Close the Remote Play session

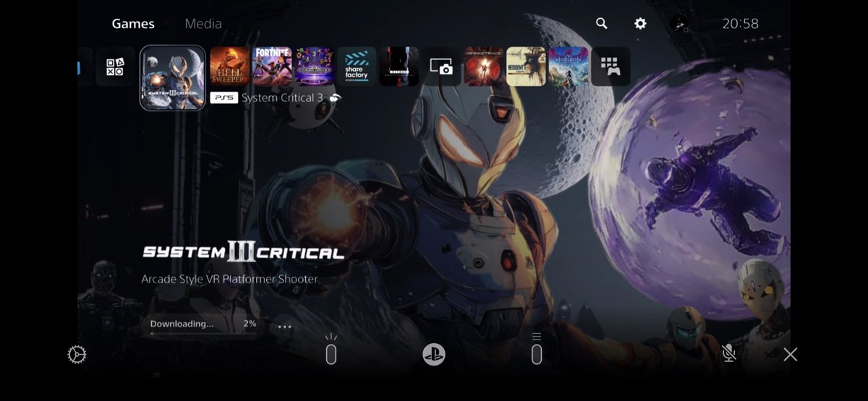pos(791,354)
